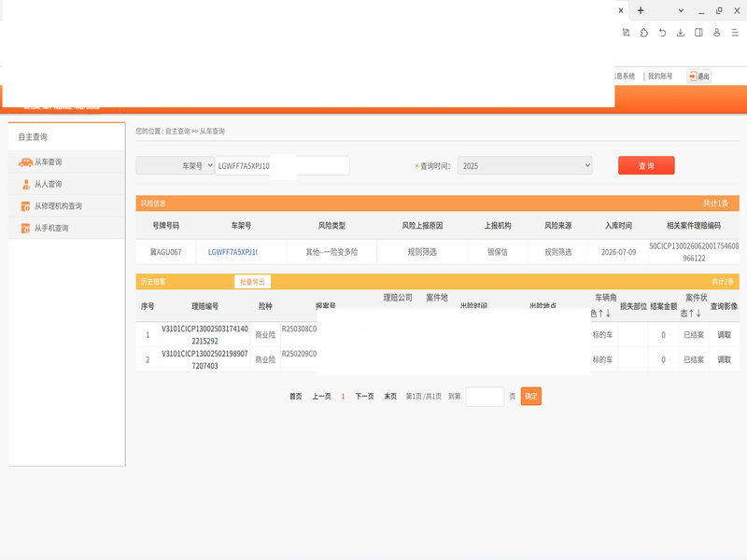
Task: Click the 银保信 reporting agency cell
Action: (498, 252)
